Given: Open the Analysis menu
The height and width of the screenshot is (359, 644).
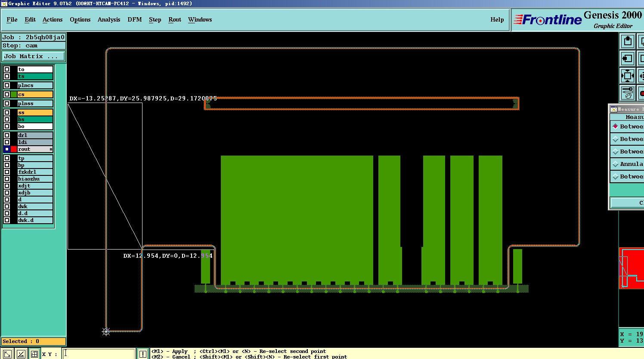Looking at the screenshot, I should coord(109,19).
